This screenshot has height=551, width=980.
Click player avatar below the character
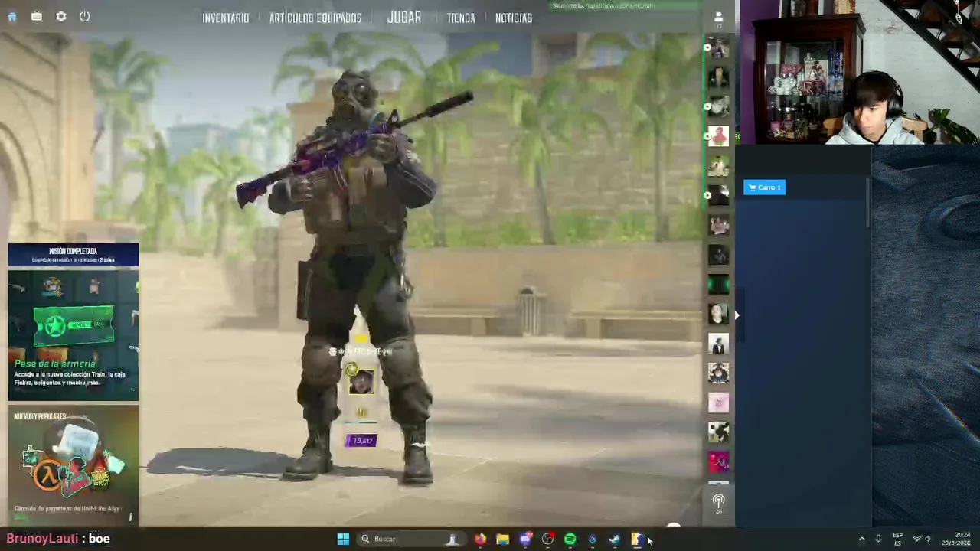point(361,381)
